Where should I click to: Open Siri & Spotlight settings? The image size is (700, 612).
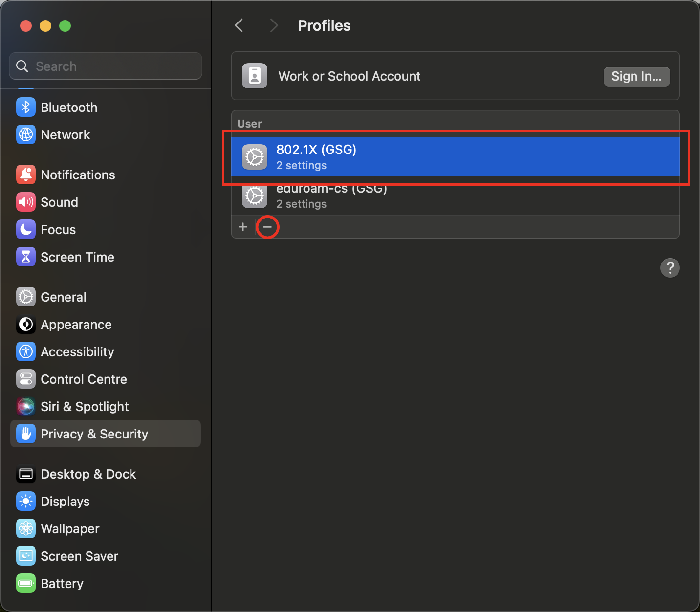(85, 407)
